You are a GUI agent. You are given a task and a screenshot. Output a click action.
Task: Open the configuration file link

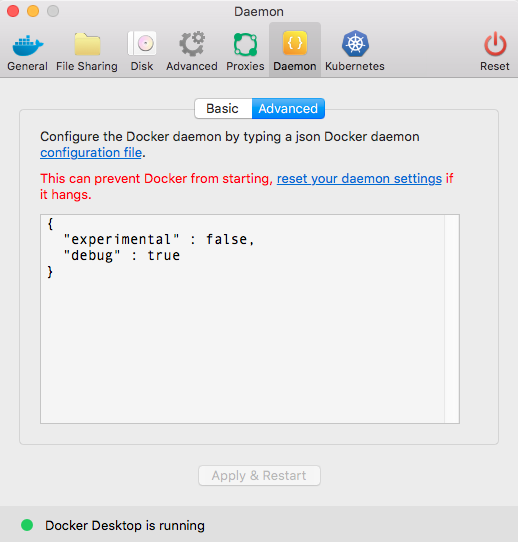tap(91, 152)
